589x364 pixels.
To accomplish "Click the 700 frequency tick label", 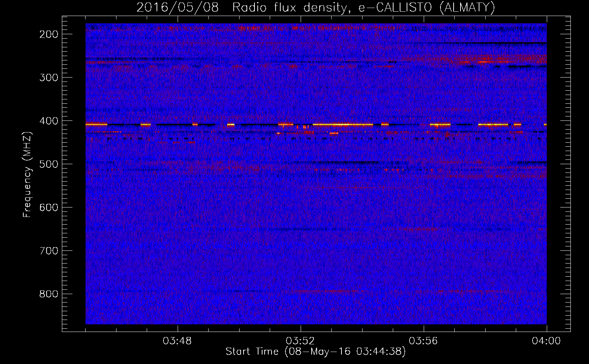I will point(48,251).
